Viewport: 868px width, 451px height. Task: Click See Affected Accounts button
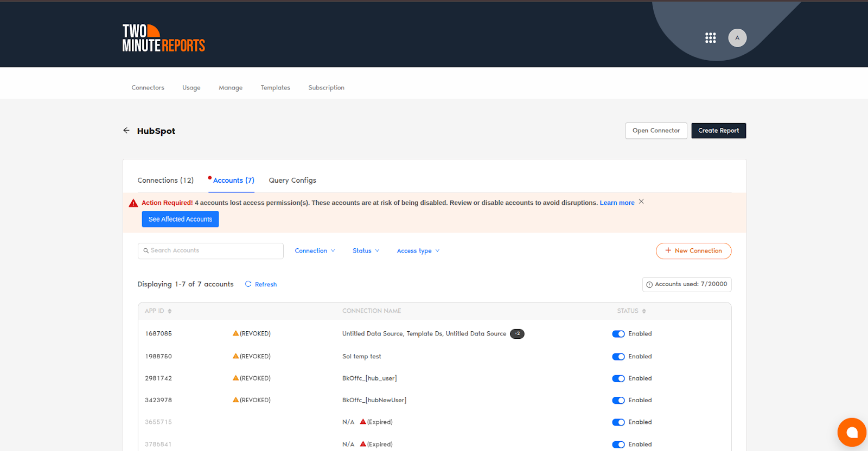tap(180, 219)
